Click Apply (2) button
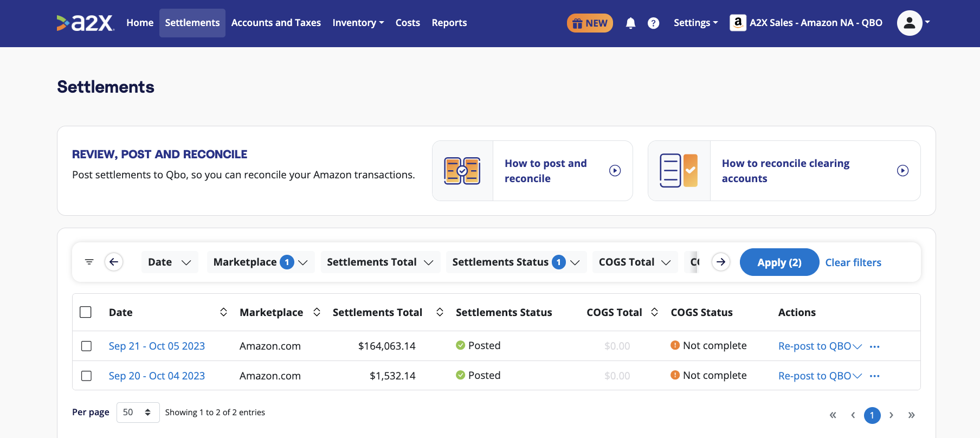The image size is (980, 438). (779, 262)
